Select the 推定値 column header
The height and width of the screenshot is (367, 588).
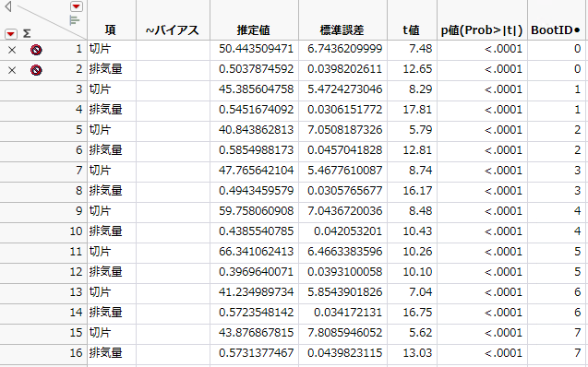click(x=254, y=30)
